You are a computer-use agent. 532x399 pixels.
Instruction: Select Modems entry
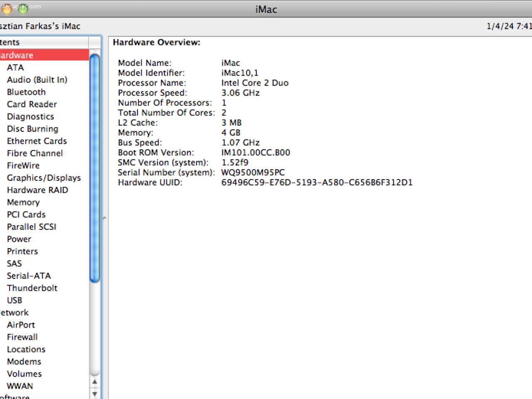pyautogui.click(x=24, y=362)
